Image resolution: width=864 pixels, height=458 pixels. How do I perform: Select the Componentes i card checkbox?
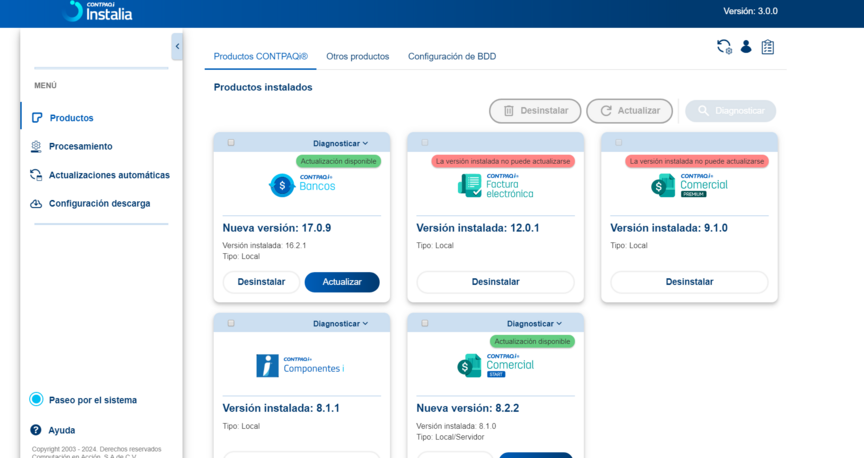pos(231,324)
